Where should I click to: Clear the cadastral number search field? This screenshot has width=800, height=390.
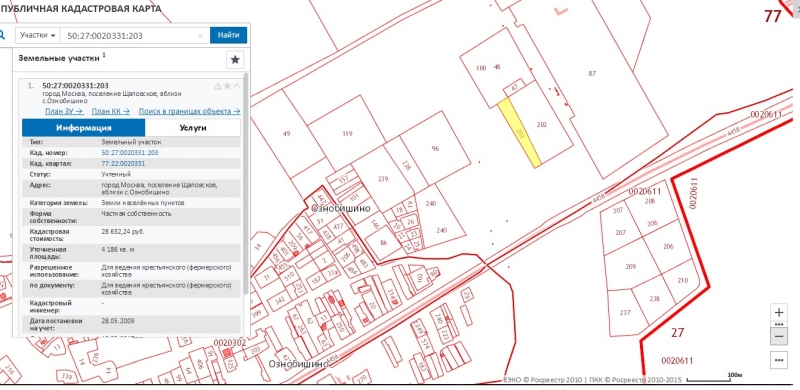(x=201, y=36)
